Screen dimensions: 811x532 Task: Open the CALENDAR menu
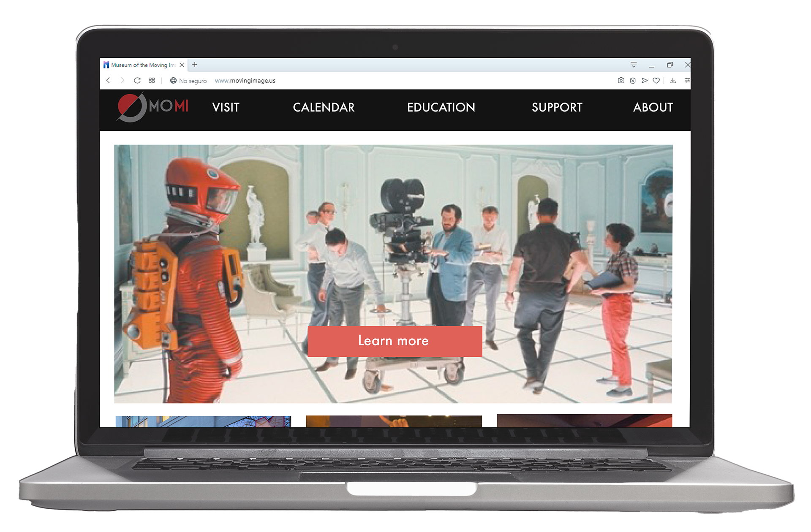click(324, 107)
